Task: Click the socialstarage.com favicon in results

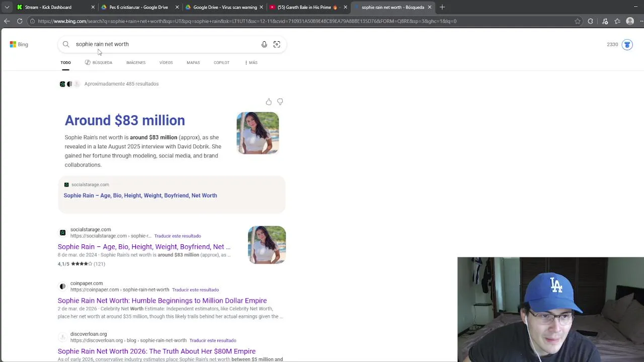Action: (x=62, y=232)
